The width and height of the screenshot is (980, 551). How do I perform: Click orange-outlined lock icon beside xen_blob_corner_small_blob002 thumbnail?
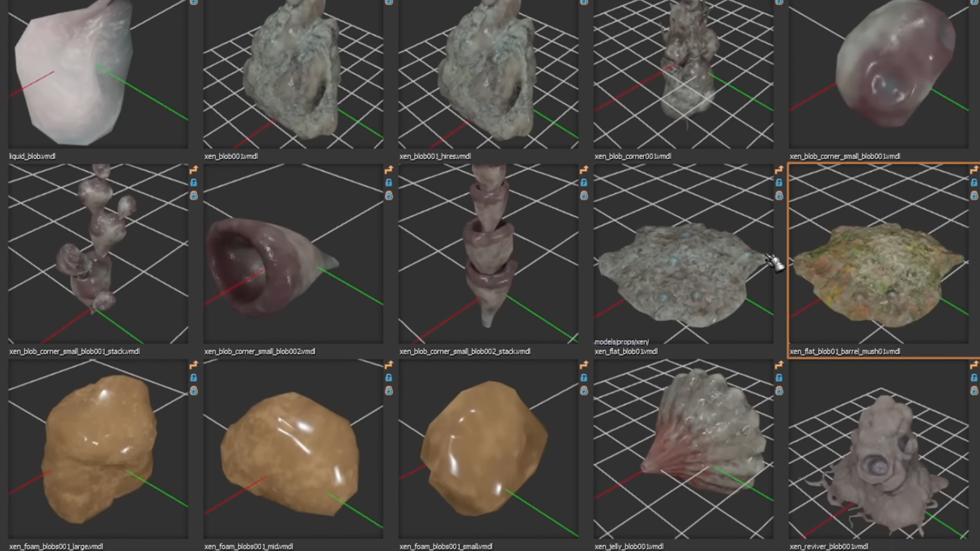click(x=389, y=195)
